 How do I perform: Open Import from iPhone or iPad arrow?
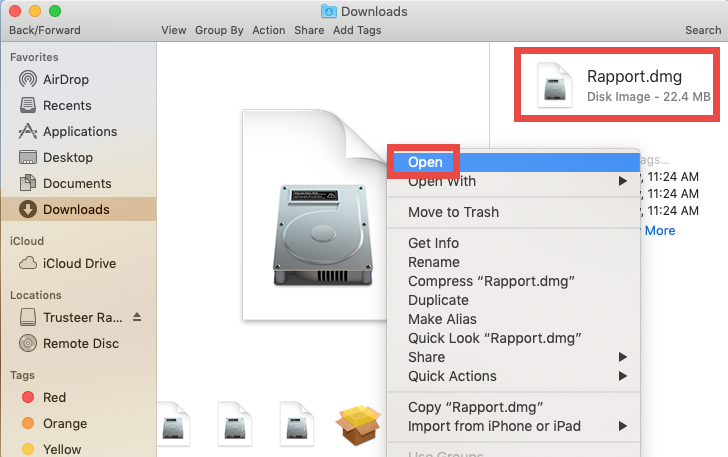623,426
